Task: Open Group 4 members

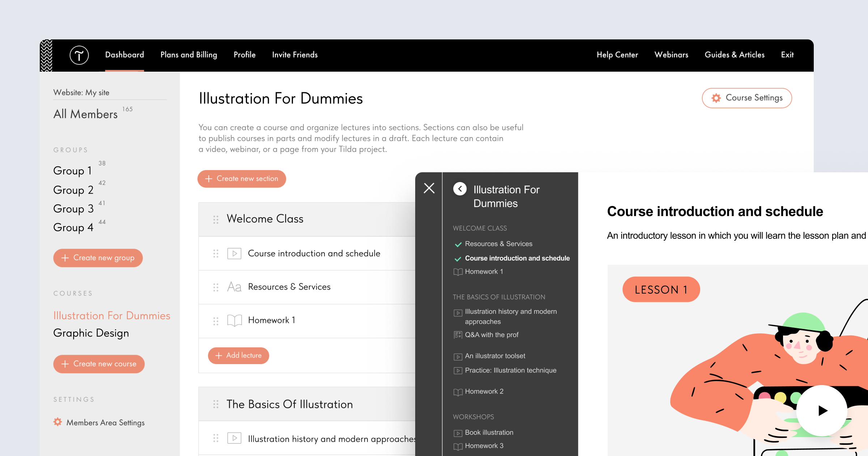Action: 73,227
